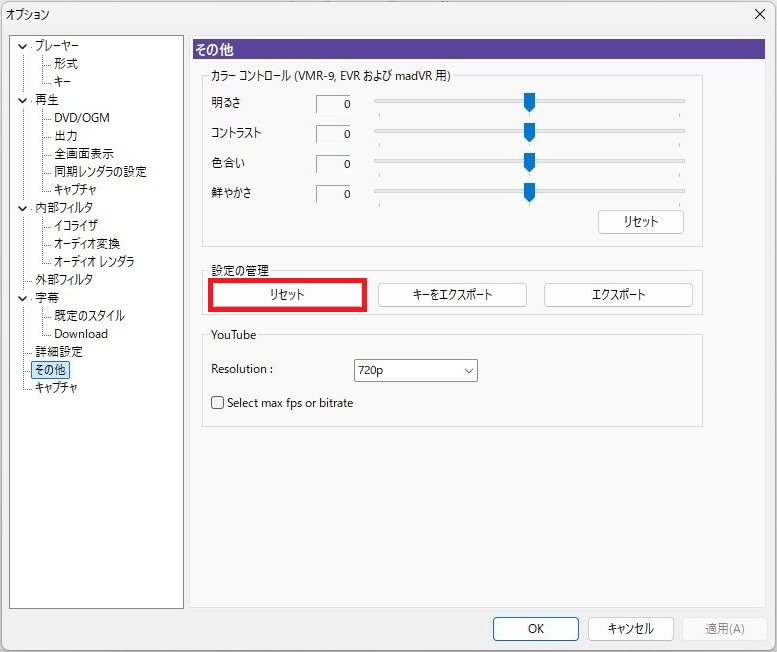Click the リセット button in 設定の管理
The height and width of the screenshot is (652, 777).
coord(286,295)
